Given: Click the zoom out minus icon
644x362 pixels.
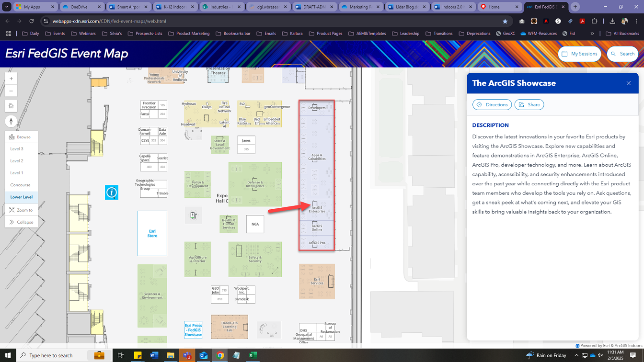Looking at the screenshot, I should tap(11, 90).
